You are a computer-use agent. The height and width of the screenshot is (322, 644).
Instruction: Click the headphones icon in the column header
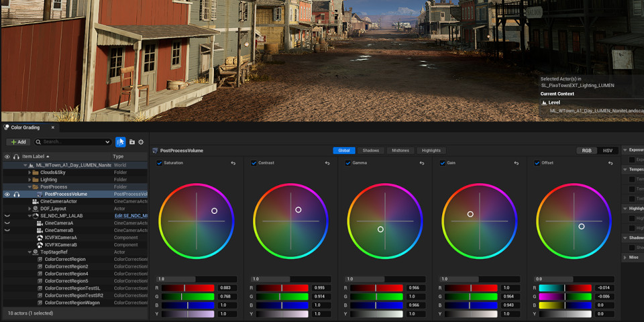[x=16, y=156]
